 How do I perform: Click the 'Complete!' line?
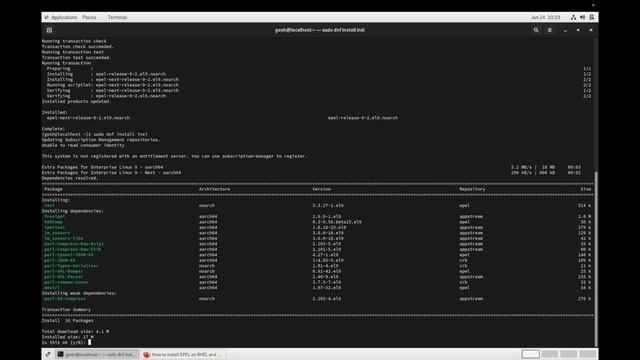[x=53, y=129]
